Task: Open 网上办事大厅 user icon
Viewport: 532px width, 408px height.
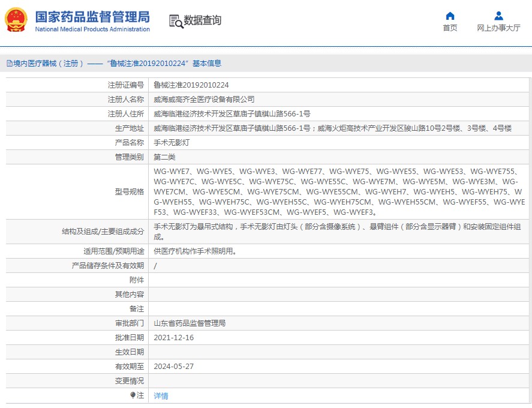Action: click(498, 16)
